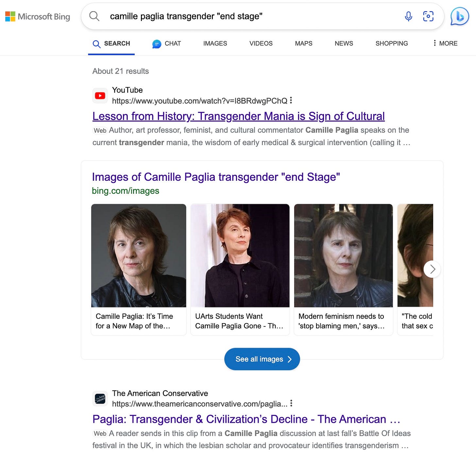Click 'The American Conservative' site name

tap(160, 393)
